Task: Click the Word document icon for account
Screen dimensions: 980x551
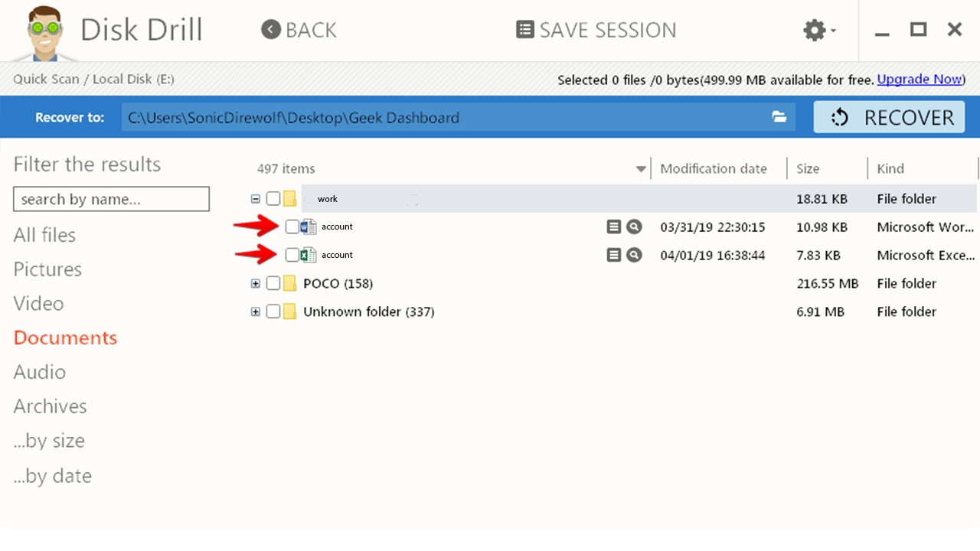Action: [x=308, y=227]
